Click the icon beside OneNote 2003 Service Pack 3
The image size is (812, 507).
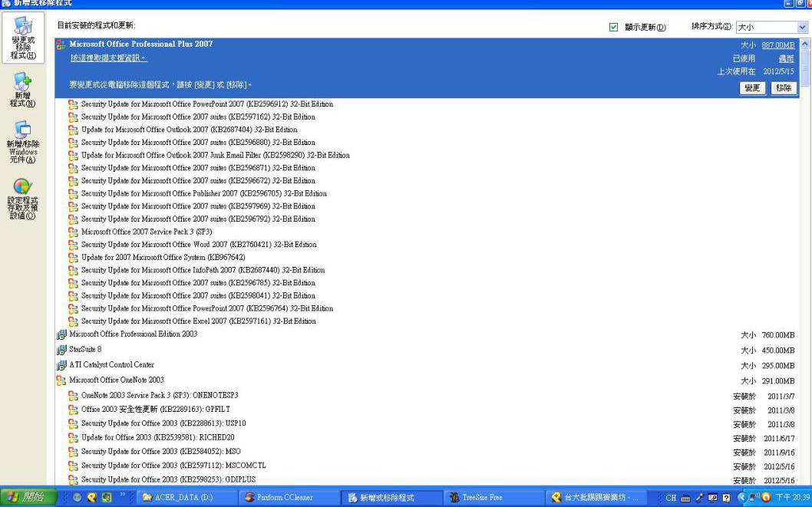[x=73, y=396]
